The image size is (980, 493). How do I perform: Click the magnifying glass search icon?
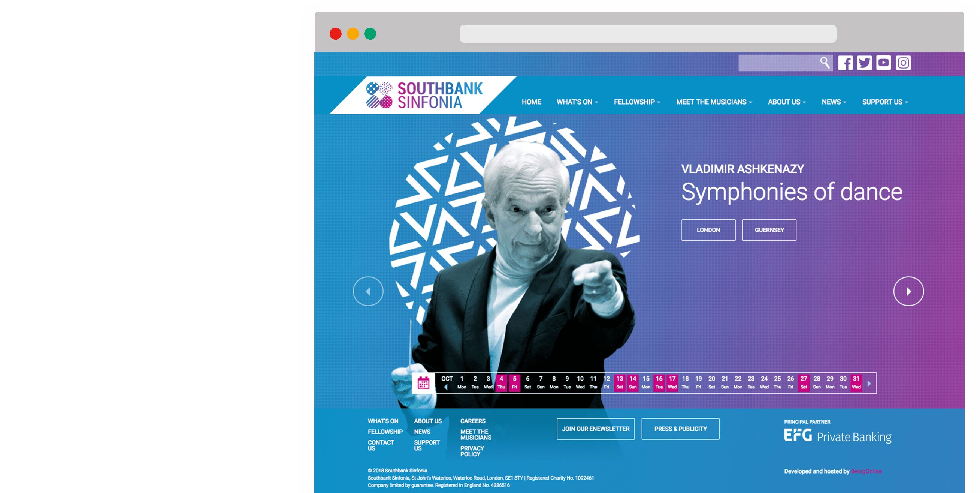point(825,63)
